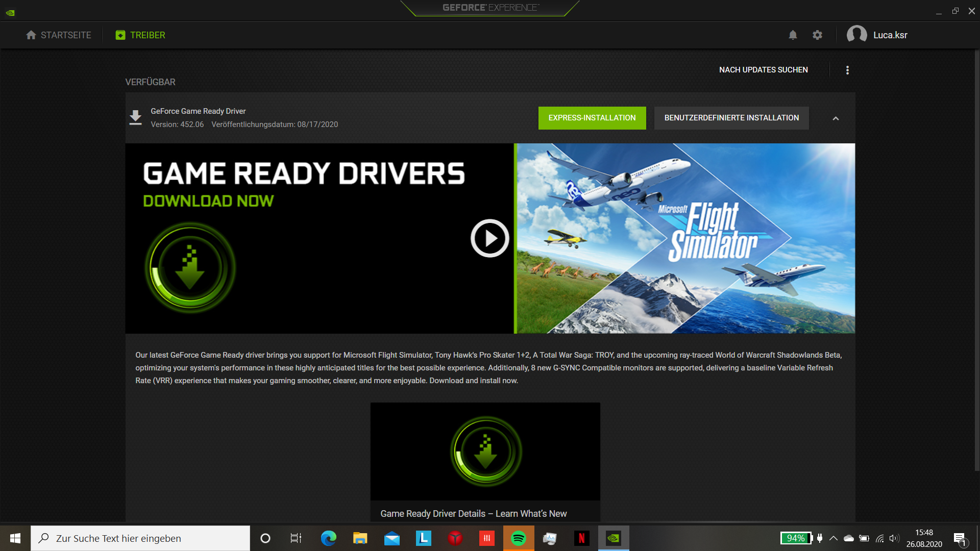Click the driver download arrow icon

[x=135, y=117]
